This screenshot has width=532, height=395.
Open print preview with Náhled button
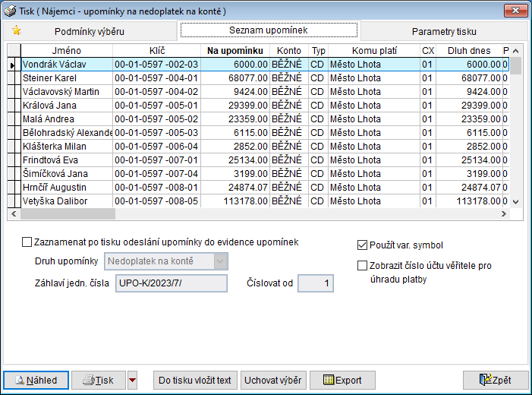(39, 380)
